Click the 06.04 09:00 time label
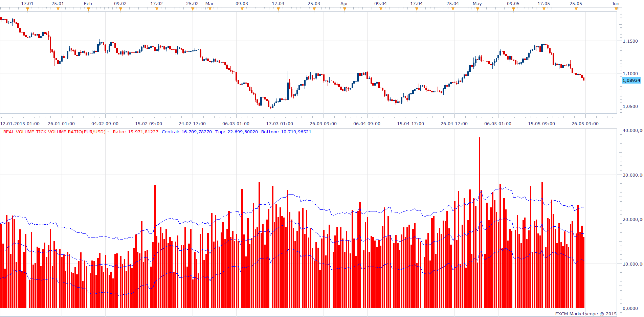The image size is (644, 317). [367, 123]
